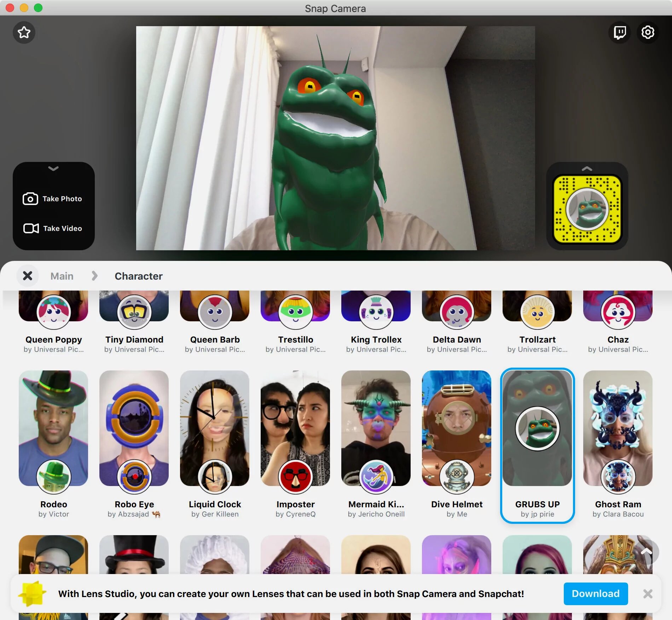Go to the Main breadcrumb

pyautogui.click(x=62, y=276)
